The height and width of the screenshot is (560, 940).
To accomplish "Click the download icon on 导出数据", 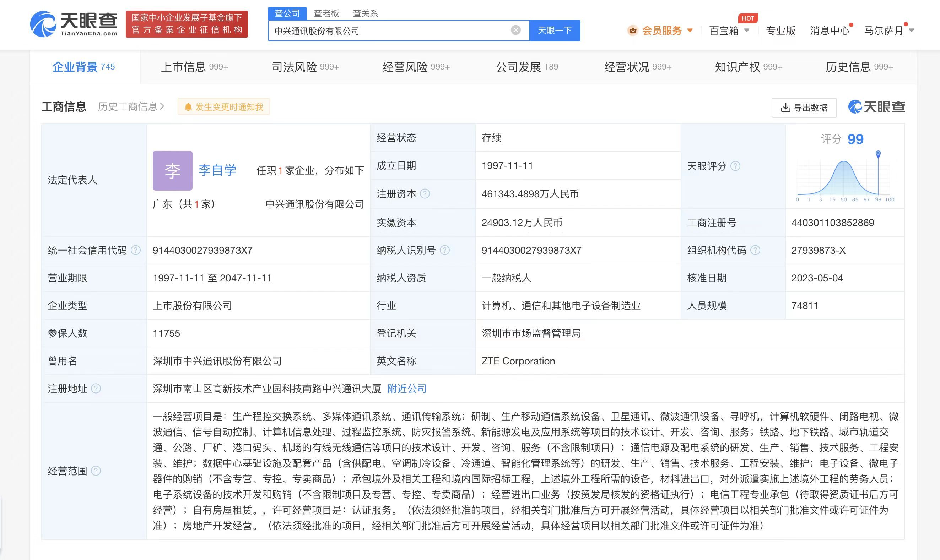I will coord(785,108).
